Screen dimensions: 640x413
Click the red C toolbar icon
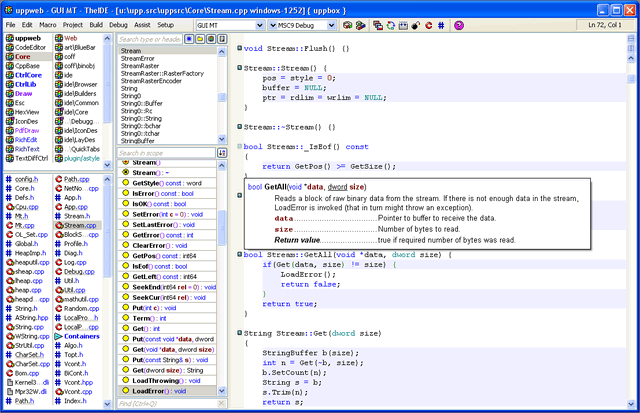429,25
